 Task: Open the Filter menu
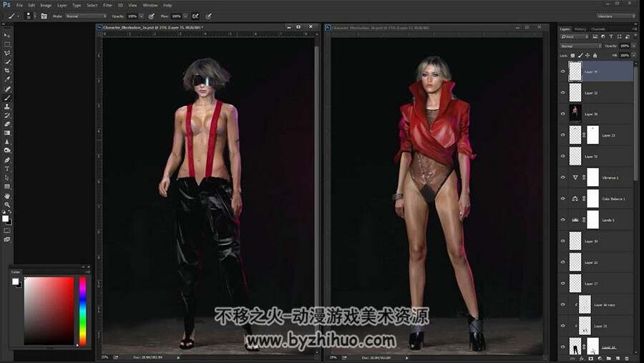coord(107,5)
